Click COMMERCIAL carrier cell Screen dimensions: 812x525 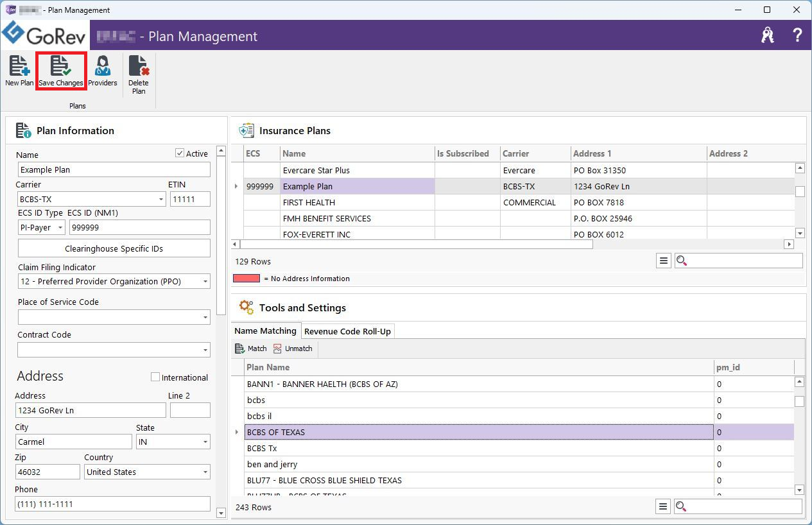tap(535, 202)
